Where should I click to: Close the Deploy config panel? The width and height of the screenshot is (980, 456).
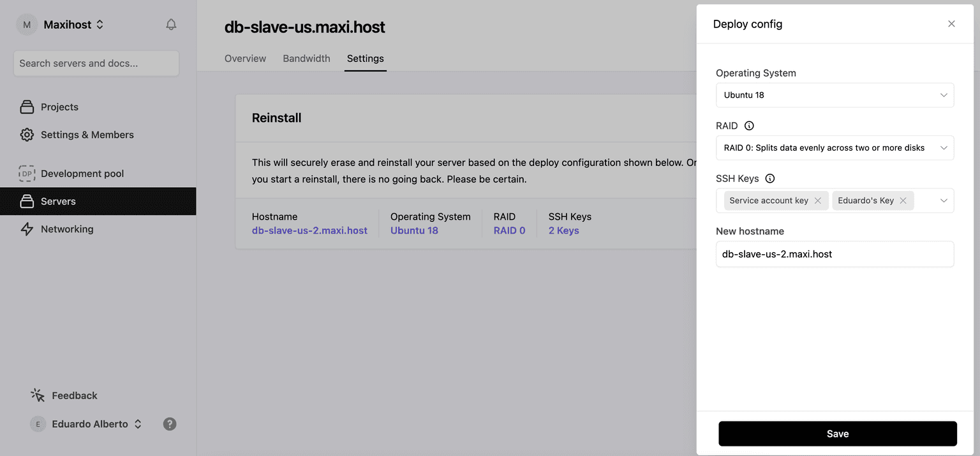[951, 24]
